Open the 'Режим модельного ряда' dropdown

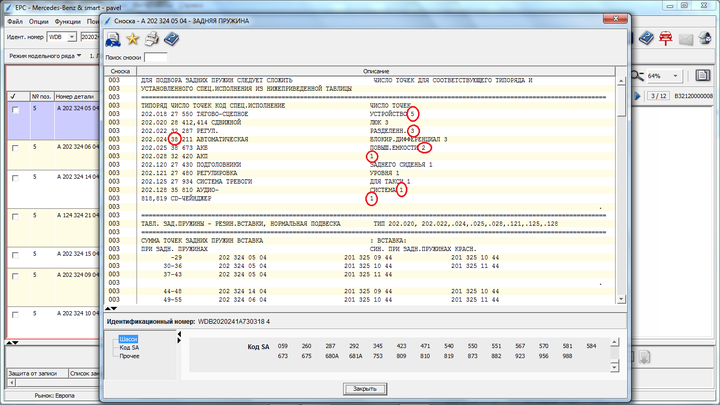(x=45, y=56)
